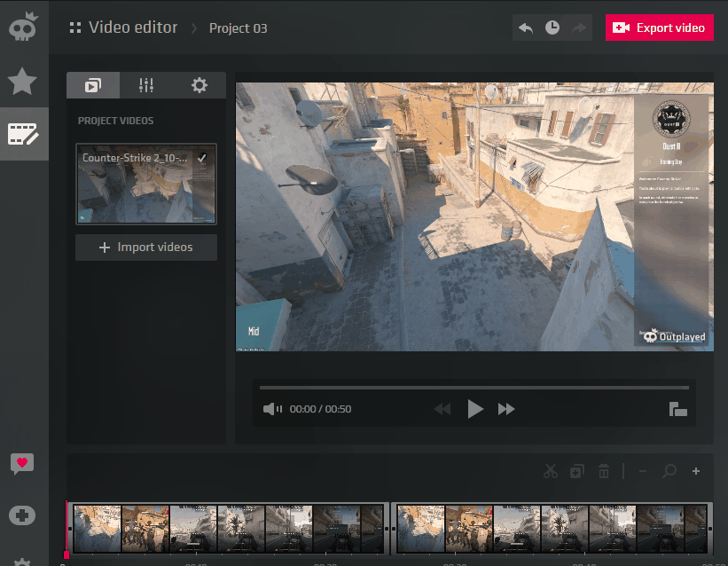Zoom out the timeline with minus
728x566 pixels.
(643, 471)
